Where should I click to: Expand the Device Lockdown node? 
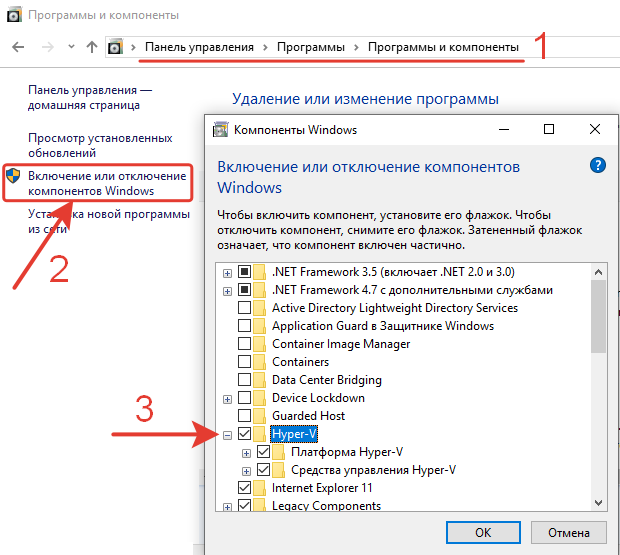click(227, 399)
